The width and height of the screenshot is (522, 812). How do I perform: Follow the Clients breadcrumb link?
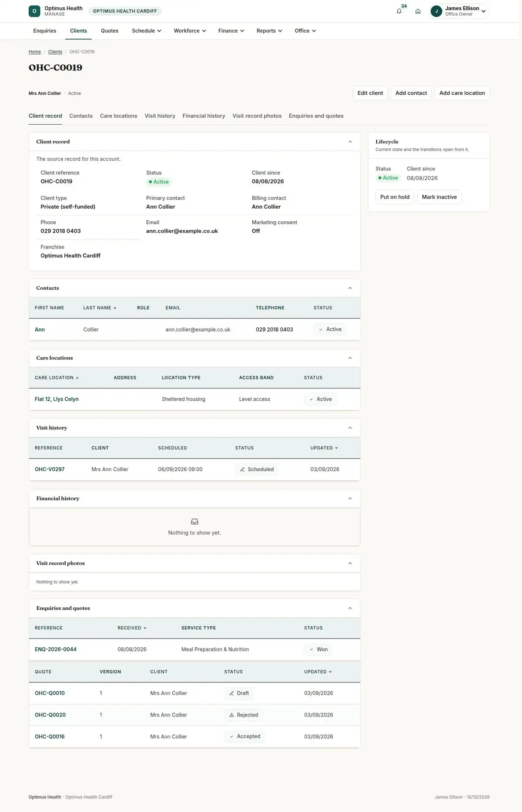pos(55,52)
